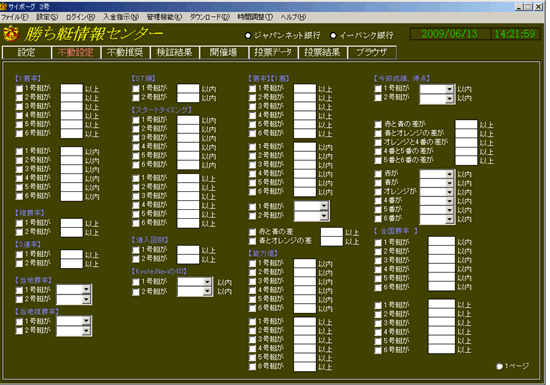This screenshot has height=385, width=550.
Task: Click 1号艇が input field under 3連率
Action: pos(72,255)
